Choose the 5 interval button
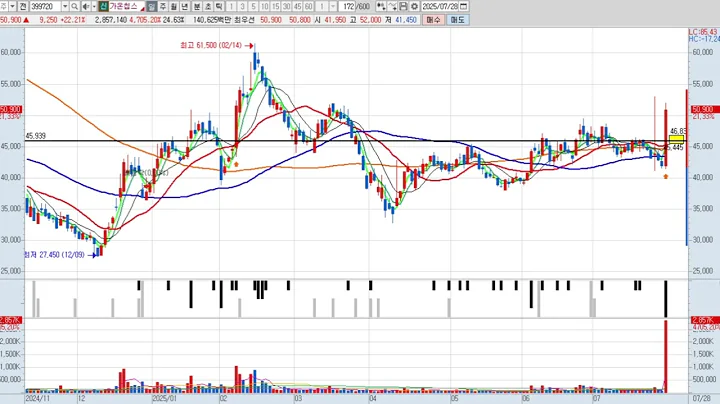 pyautogui.click(x=253, y=6)
